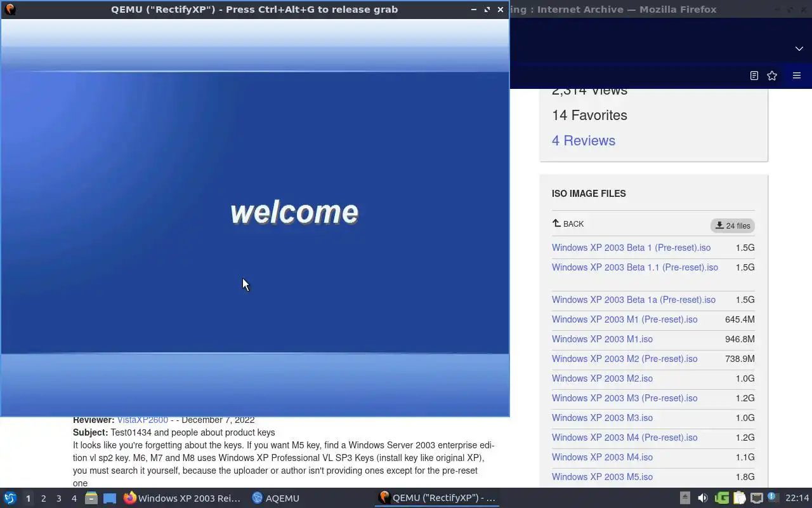Switch to workspace 3
The width and height of the screenshot is (812, 508).
tap(58, 498)
